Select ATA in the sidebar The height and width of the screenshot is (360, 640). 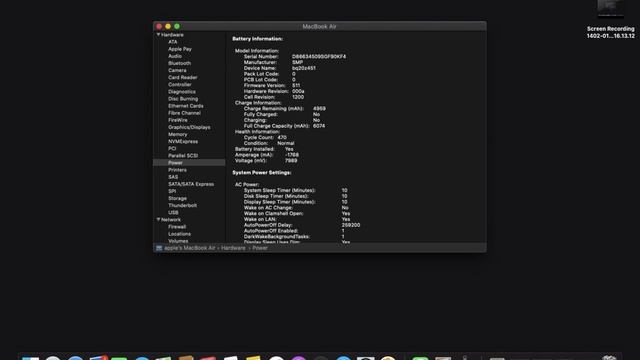tap(173, 42)
